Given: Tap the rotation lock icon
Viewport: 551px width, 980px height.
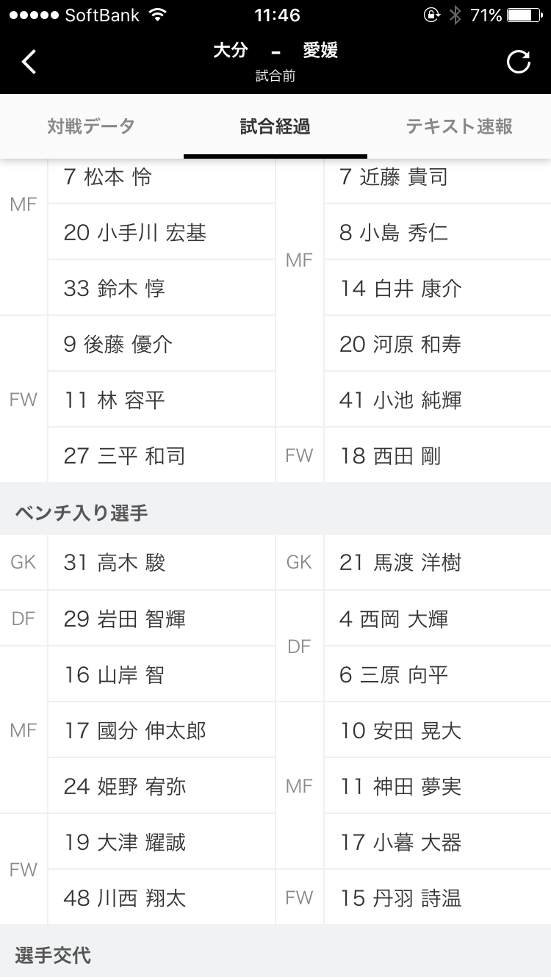Looking at the screenshot, I should click(x=431, y=15).
